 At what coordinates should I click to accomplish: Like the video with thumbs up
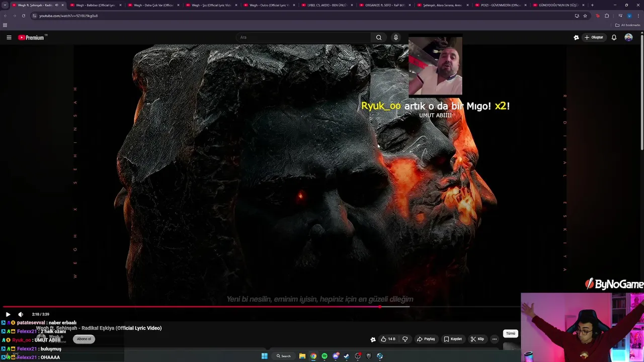tap(388, 339)
